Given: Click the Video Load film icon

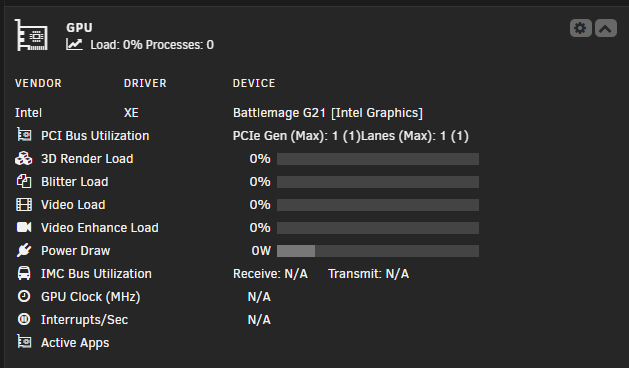Looking at the screenshot, I should click(x=24, y=205).
